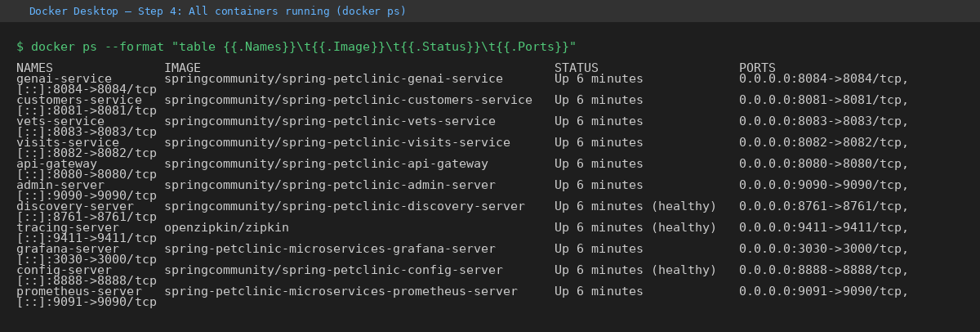Click the IMAGE column header
Image resolution: width=980 pixels, height=332 pixels.
183,67
